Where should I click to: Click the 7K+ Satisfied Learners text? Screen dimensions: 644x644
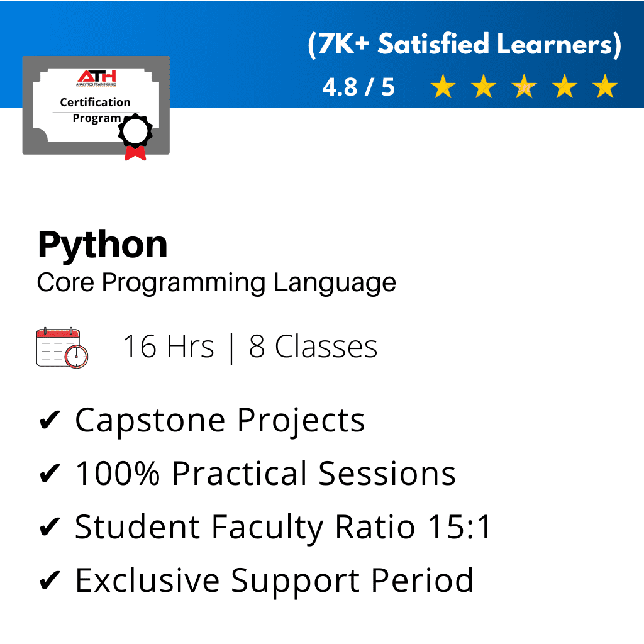click(465, 45)
